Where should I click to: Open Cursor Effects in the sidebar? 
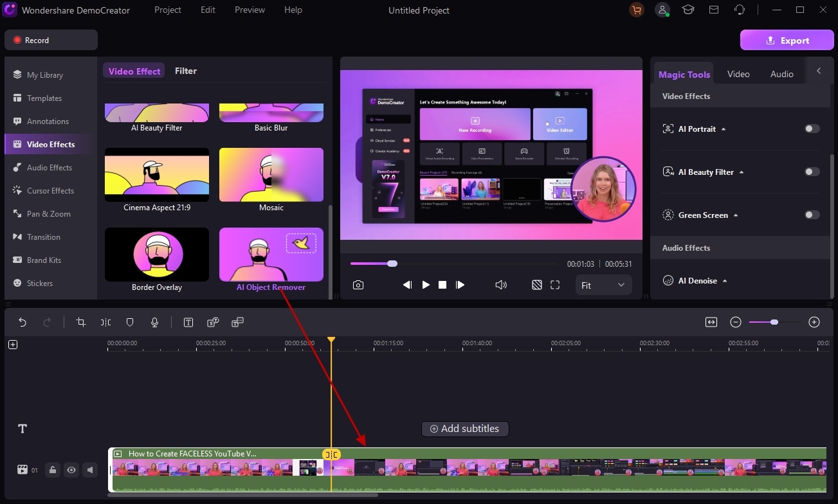tap(50, 190)
